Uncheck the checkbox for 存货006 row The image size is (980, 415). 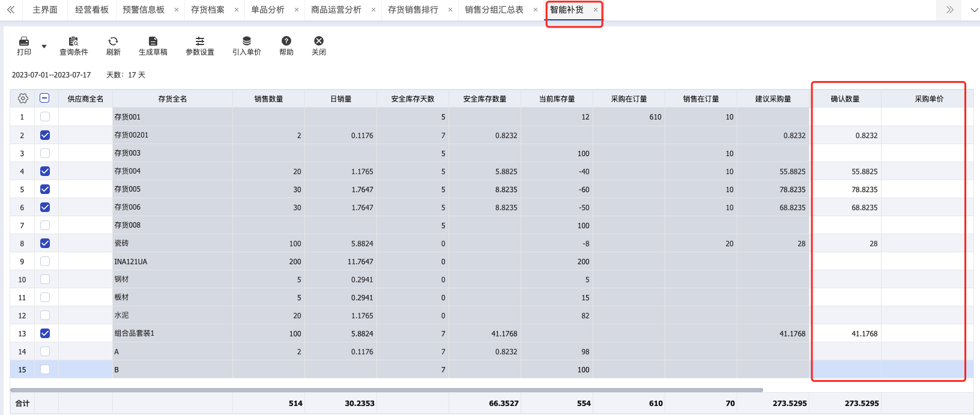45,207
